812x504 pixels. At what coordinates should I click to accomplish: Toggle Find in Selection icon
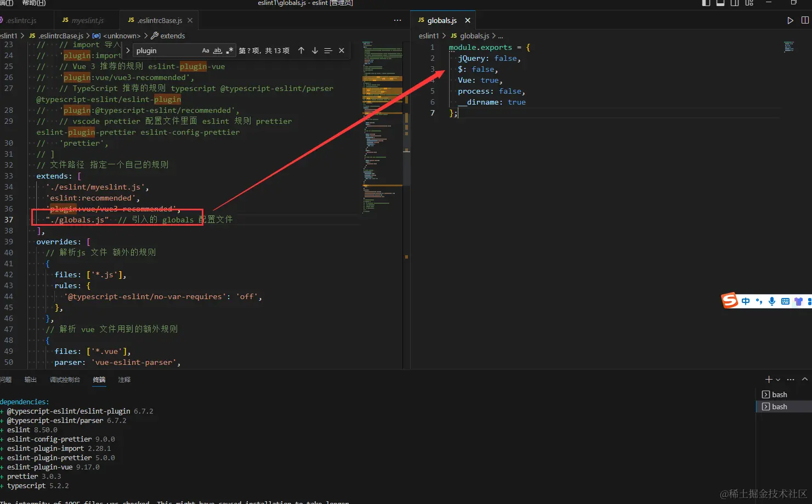(x=328, y=50)
